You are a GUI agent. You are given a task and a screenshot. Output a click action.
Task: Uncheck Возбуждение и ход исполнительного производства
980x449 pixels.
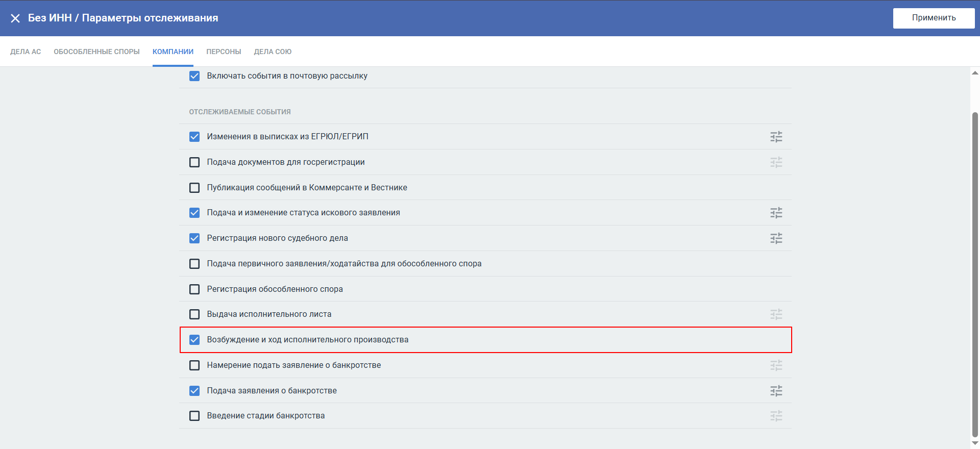[194, 340]
